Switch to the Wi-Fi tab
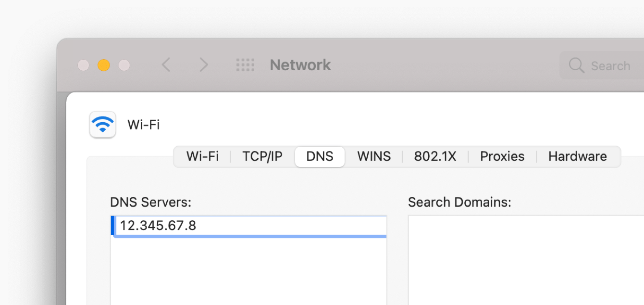Screen dimensions: 644x305 pos(202,156)
